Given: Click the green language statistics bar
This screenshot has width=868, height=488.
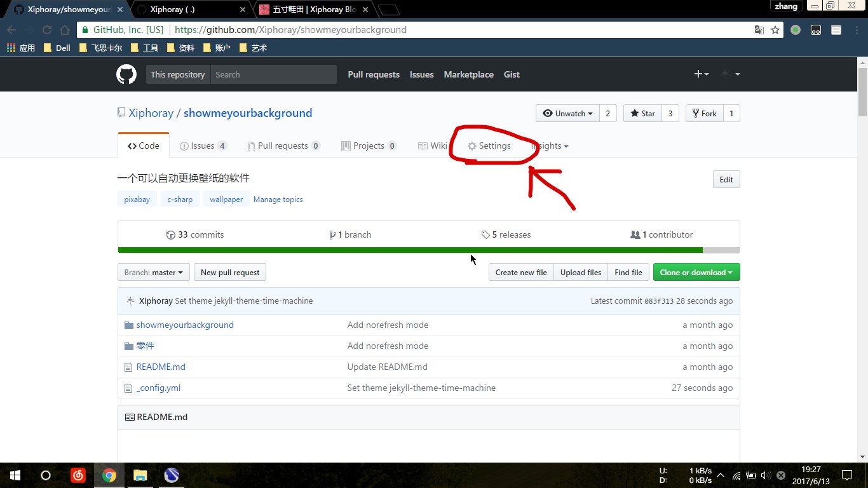Looking at the screenshot, I should [410, 250].
